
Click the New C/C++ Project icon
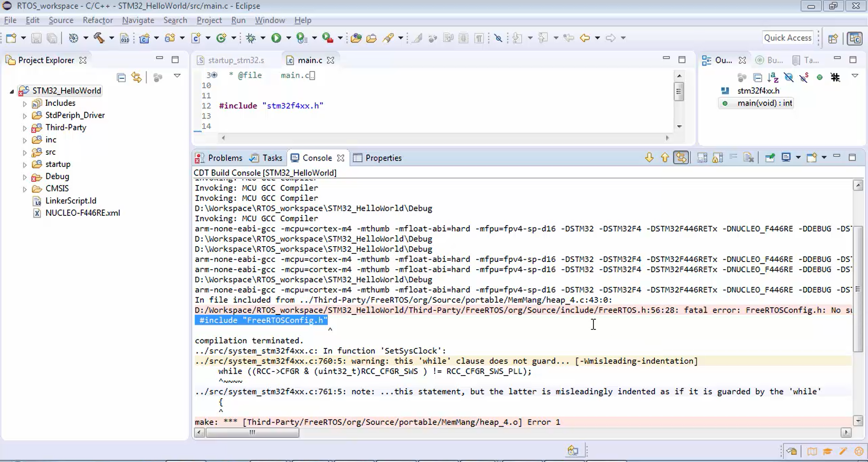point(144,38)
